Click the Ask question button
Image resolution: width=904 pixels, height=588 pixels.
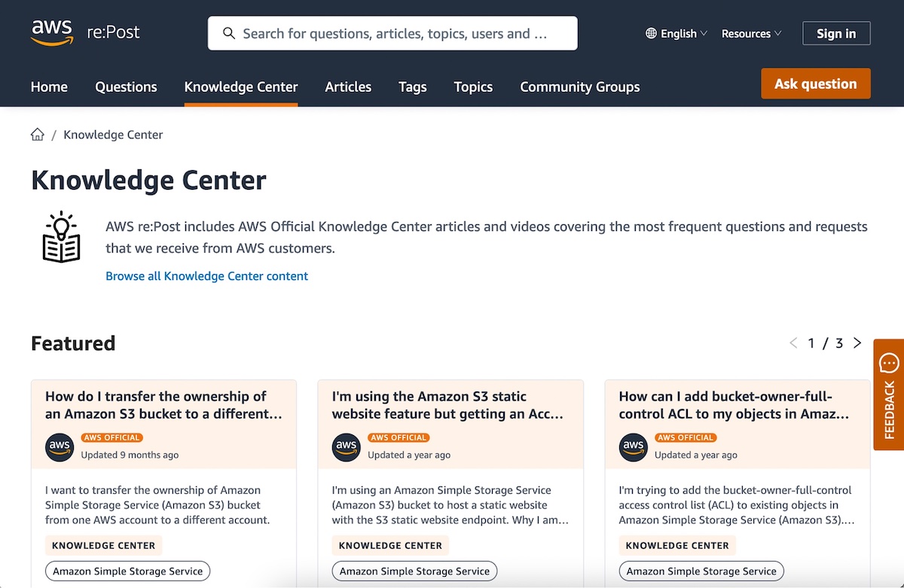816,84
